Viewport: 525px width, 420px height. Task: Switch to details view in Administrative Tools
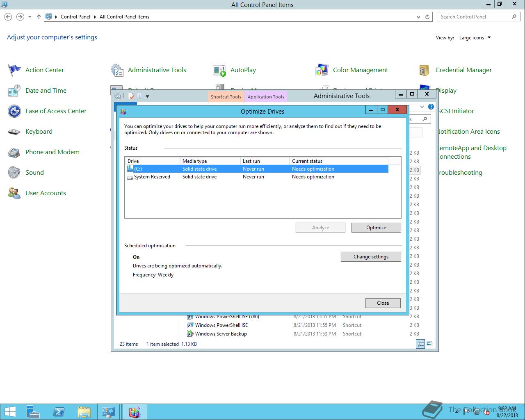click(x=420, y=344)
